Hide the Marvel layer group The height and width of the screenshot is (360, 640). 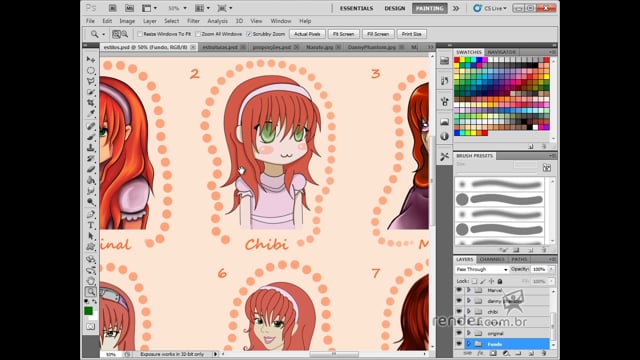[459, 290]
